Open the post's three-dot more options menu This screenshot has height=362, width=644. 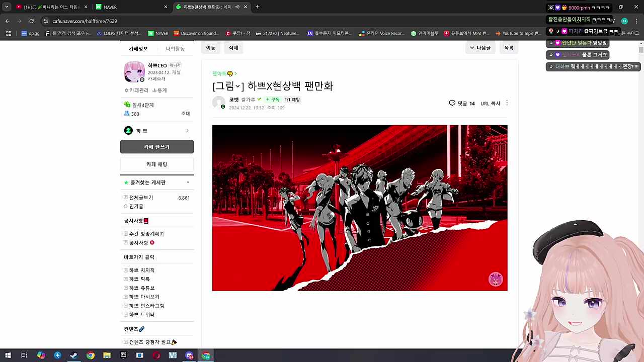[507, 103]
